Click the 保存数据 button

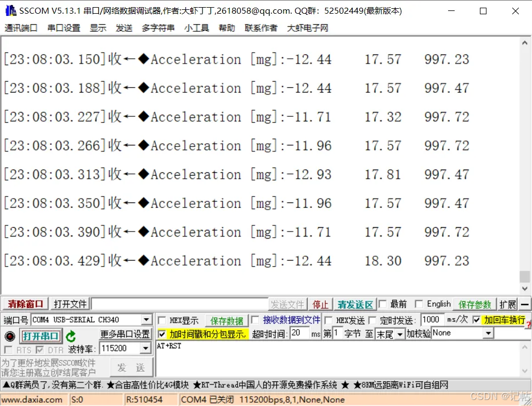(227, 321)
